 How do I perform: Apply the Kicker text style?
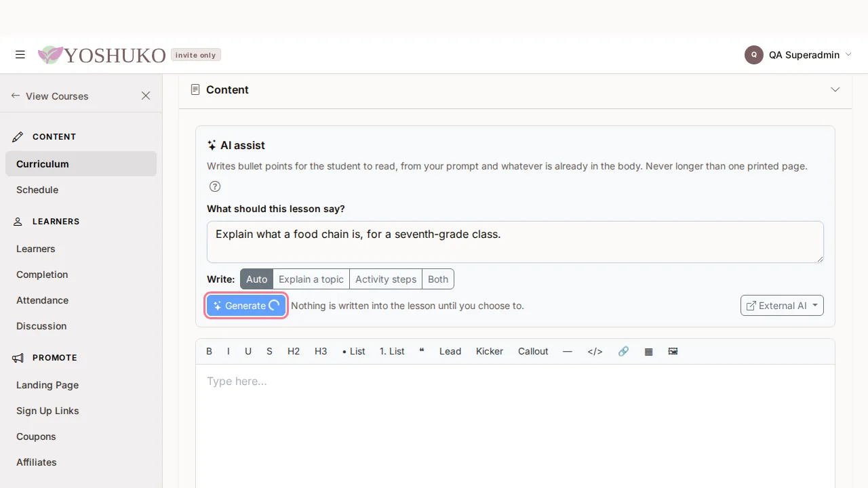(x=490, y=351)
